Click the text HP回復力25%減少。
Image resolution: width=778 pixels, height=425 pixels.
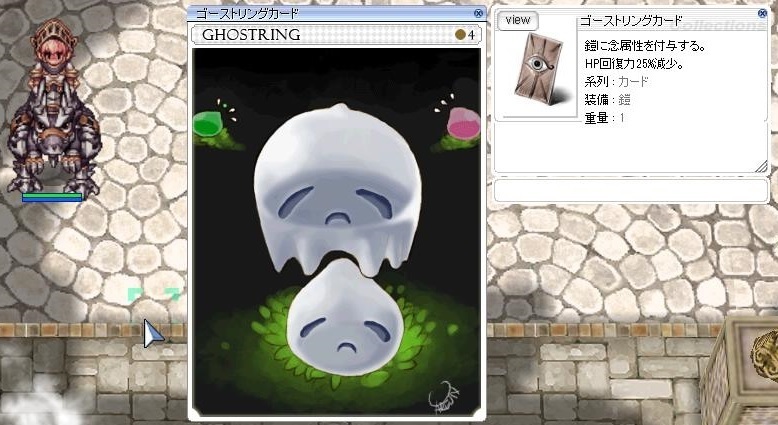(x=635, y=64)
